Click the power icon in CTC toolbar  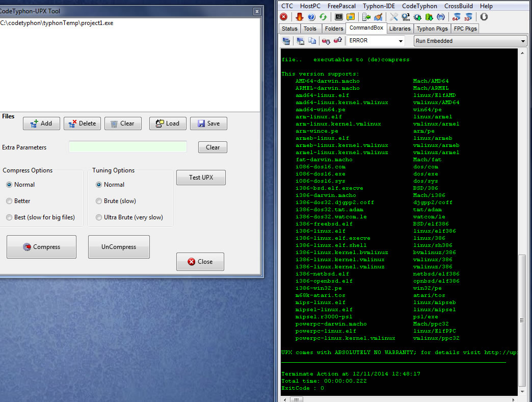(484, 17)
